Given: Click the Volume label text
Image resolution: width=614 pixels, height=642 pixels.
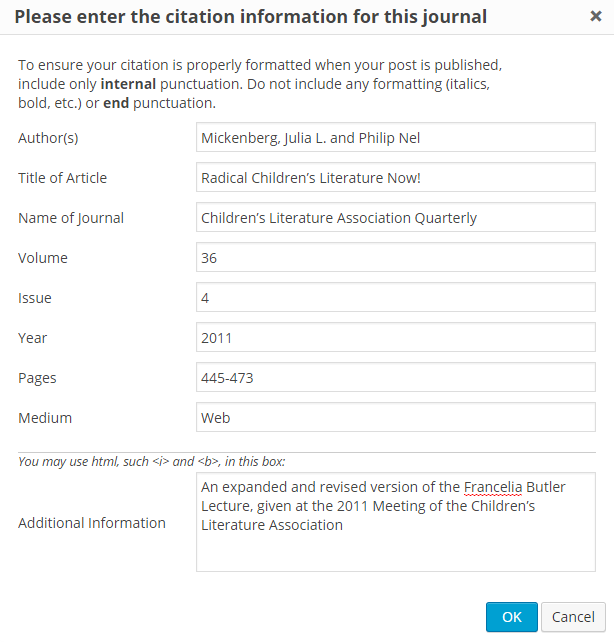Looking at the screenshot, I should pyautogui.click(x=43, y=258).
